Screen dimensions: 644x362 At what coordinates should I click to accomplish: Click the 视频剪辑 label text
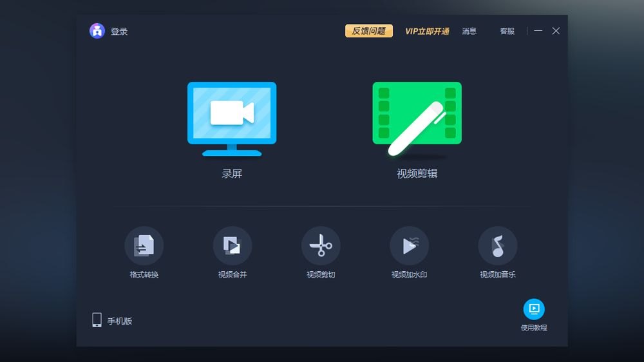[x=417, y=174]
